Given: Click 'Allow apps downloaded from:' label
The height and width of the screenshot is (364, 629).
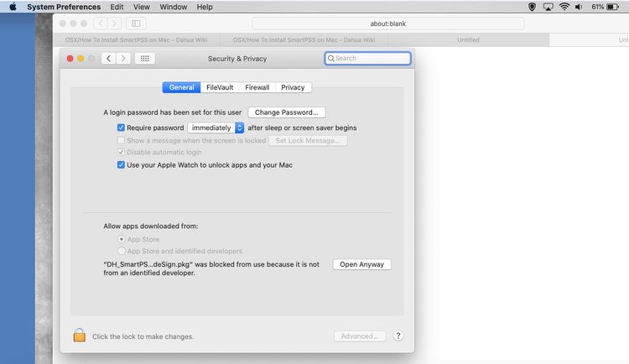Looking at the screenshot, I should pyautogui.click(x=151, y=226).
